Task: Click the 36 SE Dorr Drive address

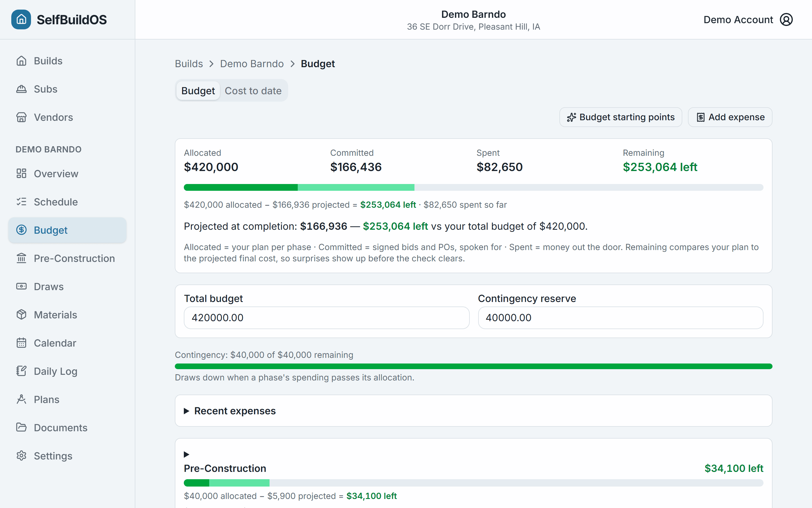Action: pyautogui.click(x=473, y=27)
